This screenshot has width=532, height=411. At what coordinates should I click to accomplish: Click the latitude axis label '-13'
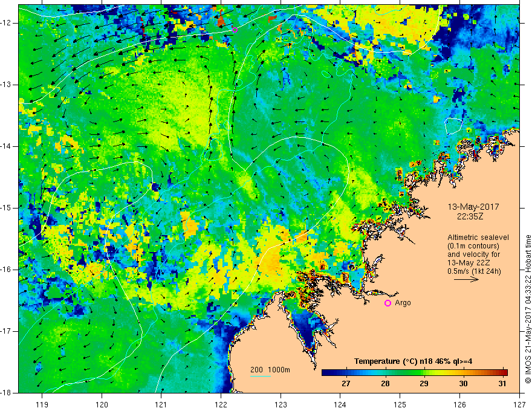click(6, 85)
